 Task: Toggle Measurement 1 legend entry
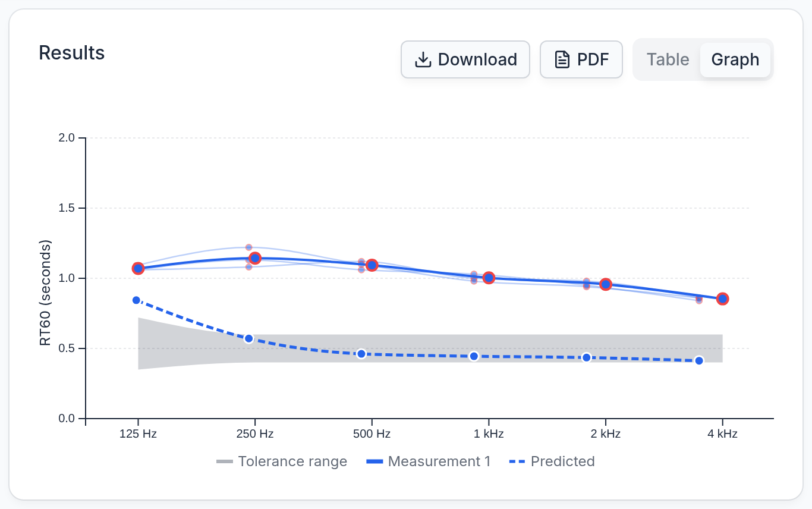(428, 461)
